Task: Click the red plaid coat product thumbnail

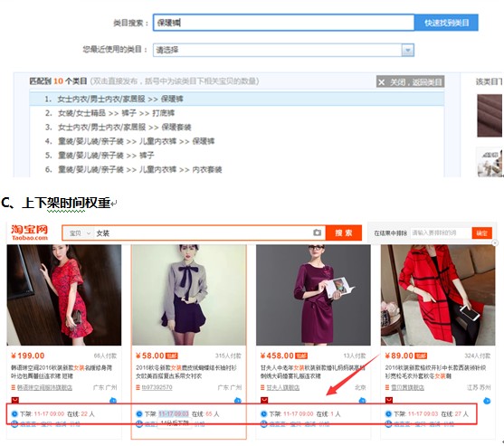Action: [x=438, y=295]
